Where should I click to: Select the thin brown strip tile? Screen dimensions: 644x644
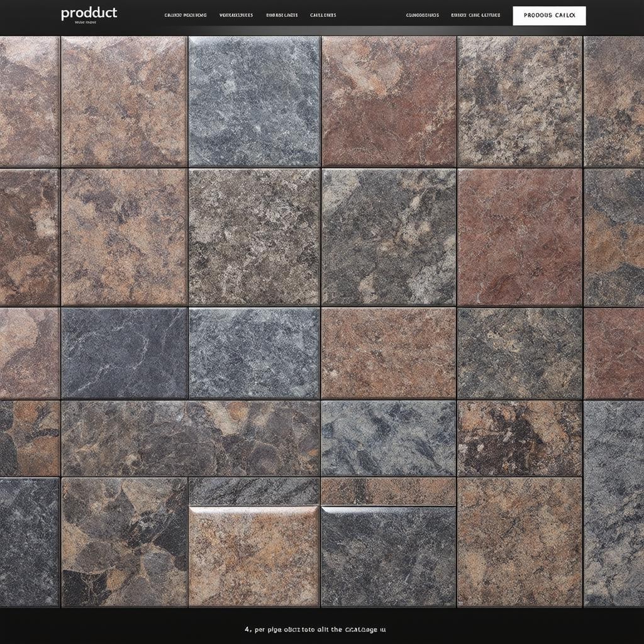tap(388, 491)
